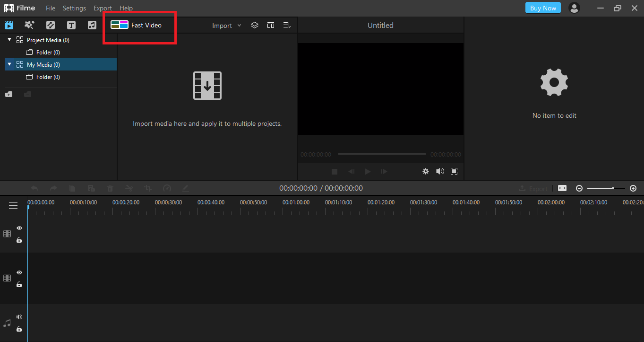Open the Effects panel
The image size is (644, 342).
[29, 25]
